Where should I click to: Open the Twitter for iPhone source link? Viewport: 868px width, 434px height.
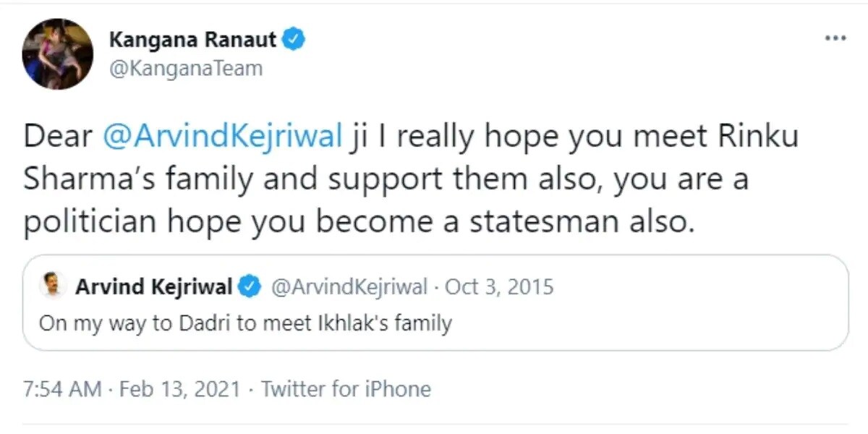pyautogui.click(x=346, y=390)
